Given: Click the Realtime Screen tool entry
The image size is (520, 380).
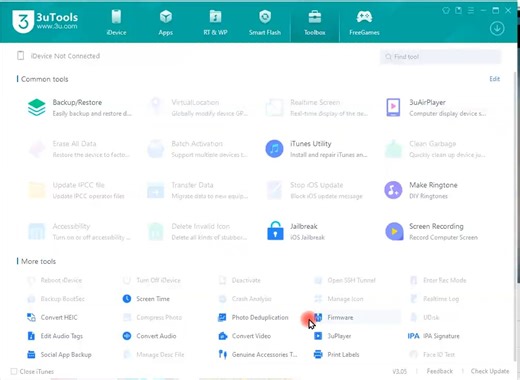Looking at the screenshot, I should [317, 107].
